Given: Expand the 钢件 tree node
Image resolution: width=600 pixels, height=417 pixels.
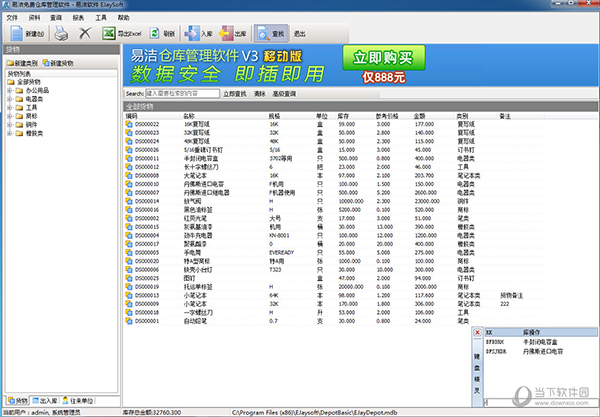Looking at the screenshot, I should (10, 125).
